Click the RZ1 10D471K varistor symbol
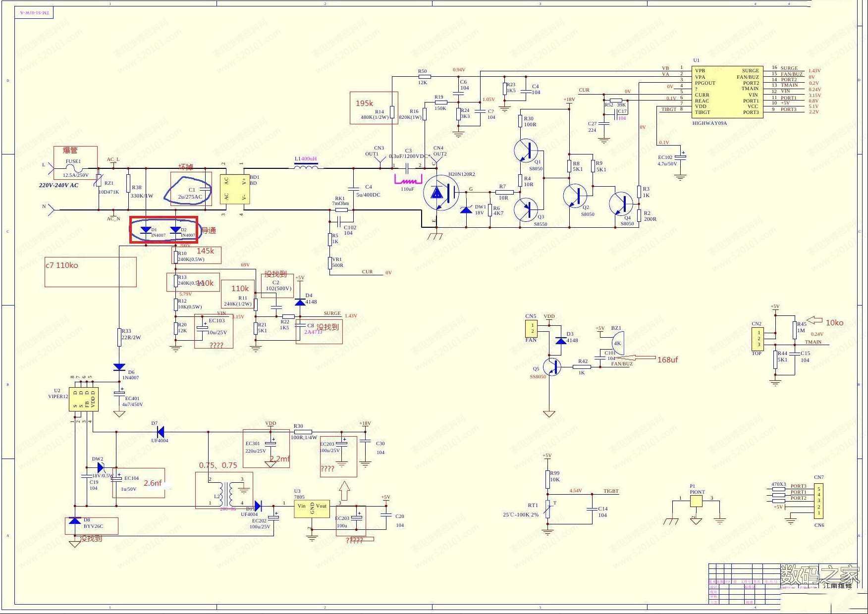 coord(99,180)
